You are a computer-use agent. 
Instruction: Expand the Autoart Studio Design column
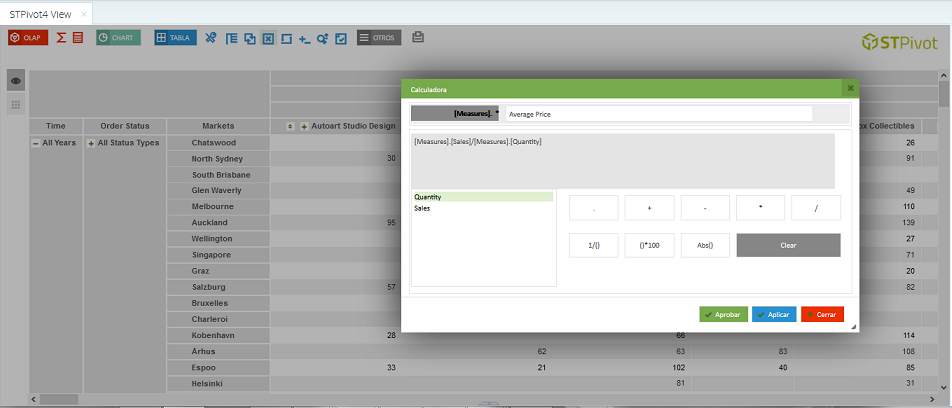[304, 127]
